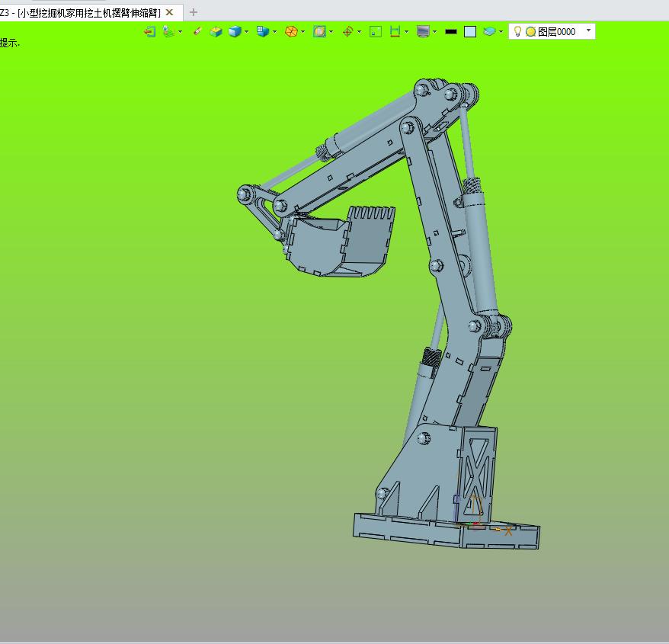Click the brush eraser toolbar icon
This screenshot has height=644, width=669.
point(197,31)
